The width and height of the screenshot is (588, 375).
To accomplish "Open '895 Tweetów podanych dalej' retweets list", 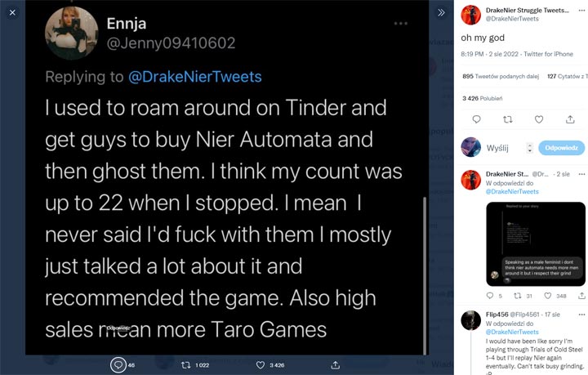I will click(x=497, y=76).
